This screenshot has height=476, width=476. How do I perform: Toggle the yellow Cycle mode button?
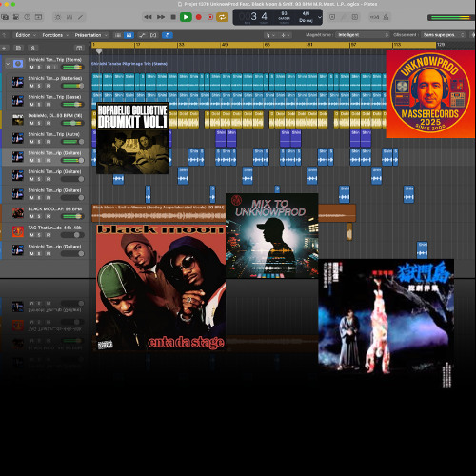(x=222, y=17)
